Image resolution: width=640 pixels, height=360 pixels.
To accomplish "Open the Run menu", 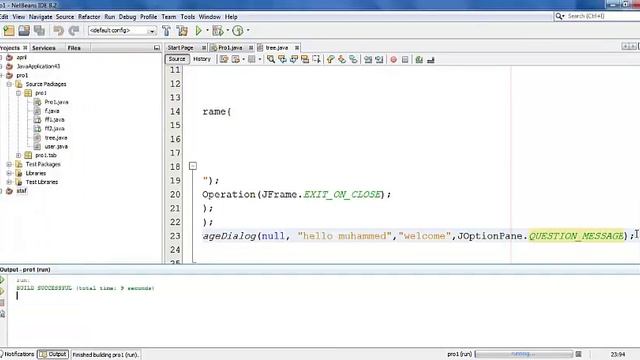I will pos(110,17).
